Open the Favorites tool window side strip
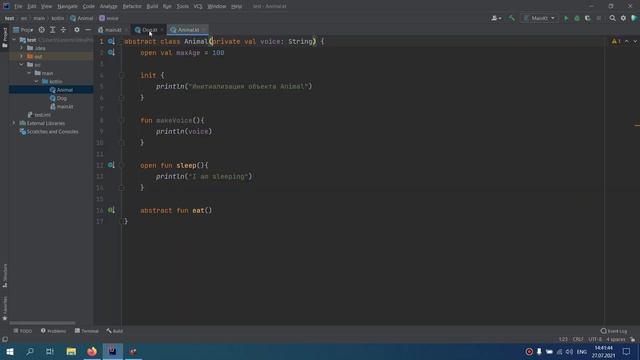640x360 pixels. tap(4, 309)
